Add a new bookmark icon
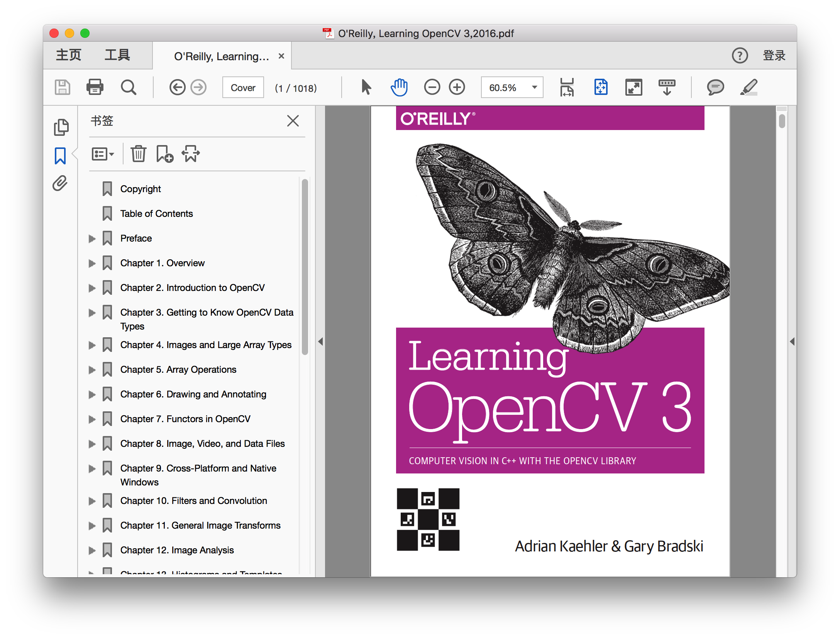840x639 pixels. coord(164,154)
